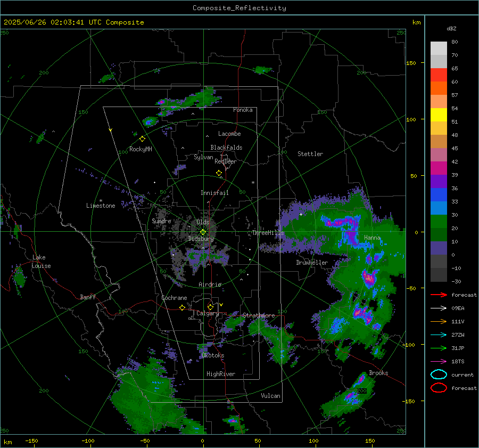
Task: Click the 'Calgary' city label
Action: [208, 313]
